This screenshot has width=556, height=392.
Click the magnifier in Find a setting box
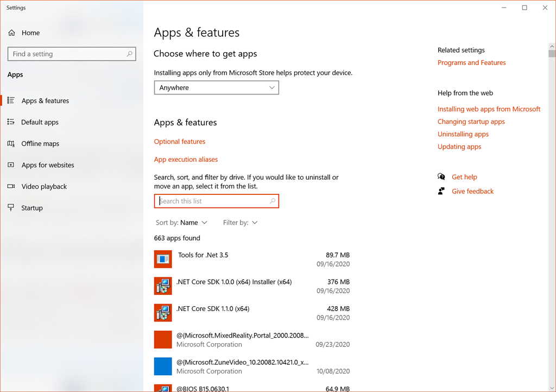pyautogui.click(x=129, y=54)
